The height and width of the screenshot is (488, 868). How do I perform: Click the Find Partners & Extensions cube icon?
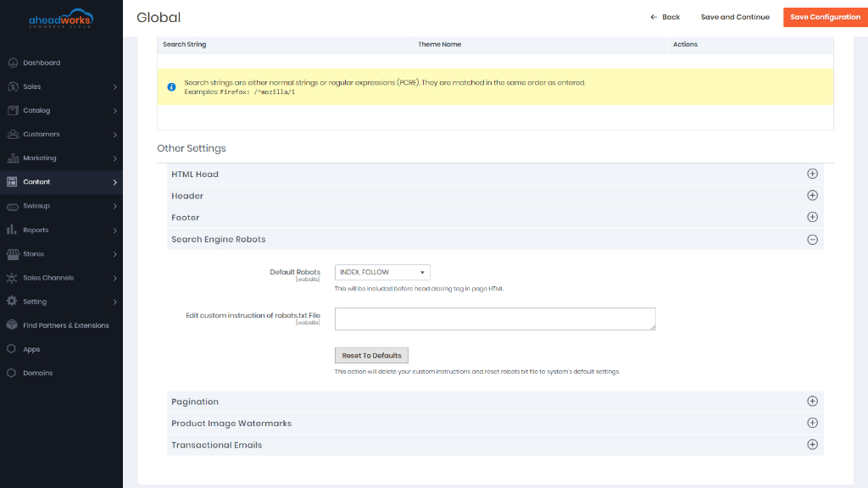click(x=12, y=324)
